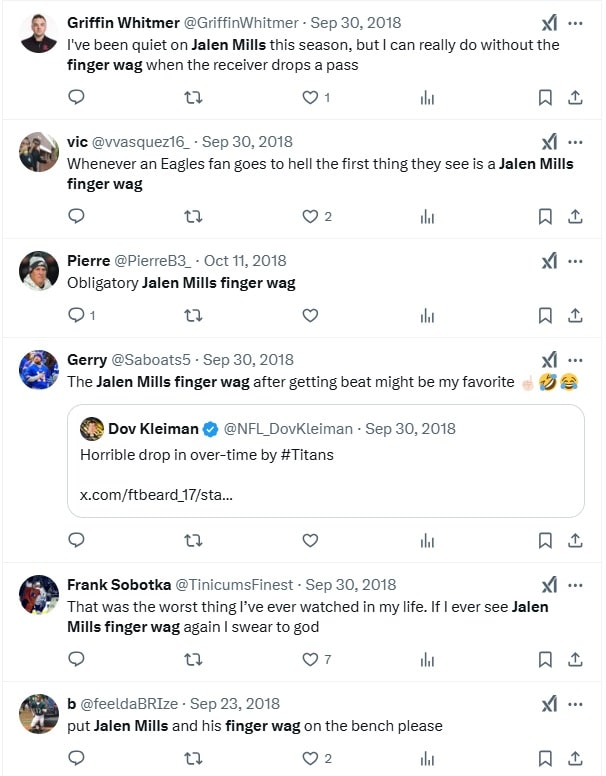Reply to Griffin Whitmer's tweet

(76, 97)
